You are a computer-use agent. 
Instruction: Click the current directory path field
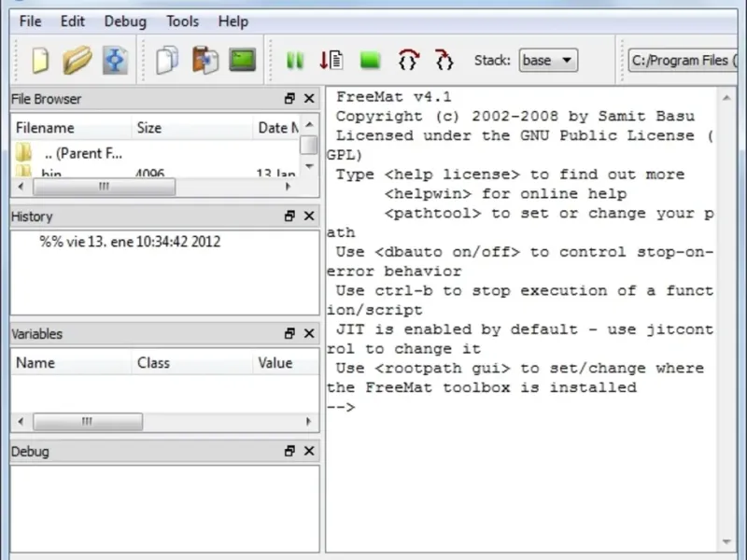tap(683, 61)
